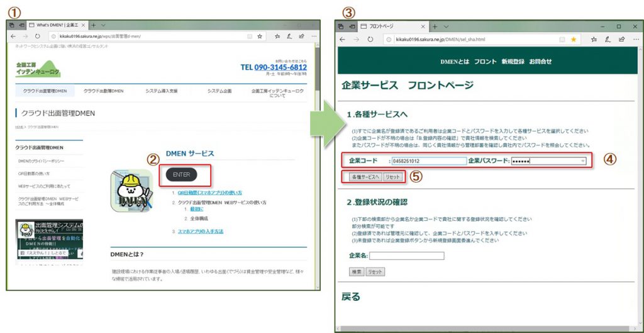Open QR日勤簿の使い方 sidebar item

(34, 174)
